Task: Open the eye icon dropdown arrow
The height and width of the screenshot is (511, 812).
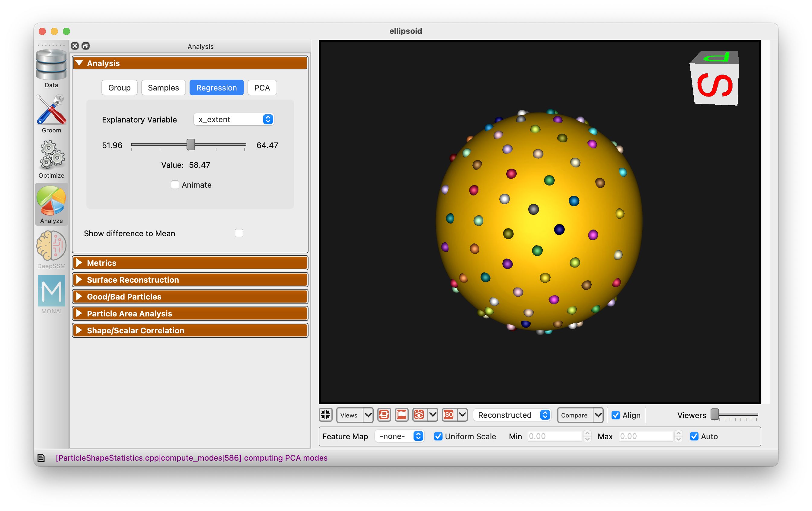Action: [433, 415]
